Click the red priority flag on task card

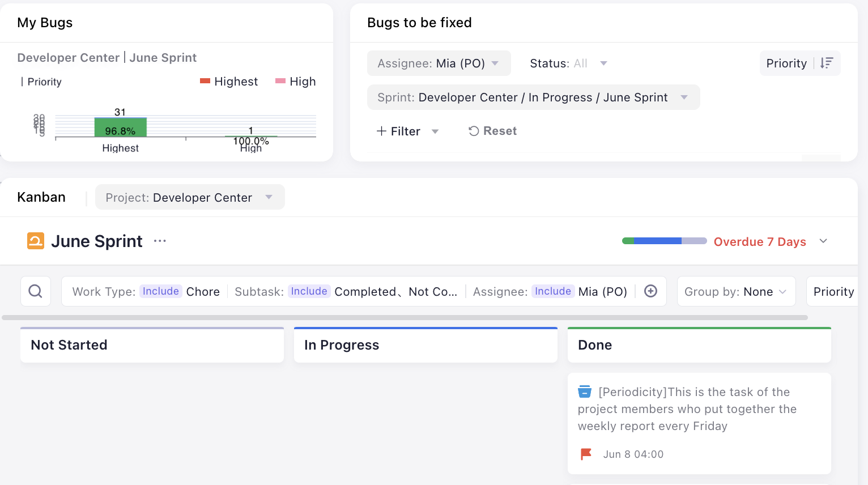click(586, 454)
